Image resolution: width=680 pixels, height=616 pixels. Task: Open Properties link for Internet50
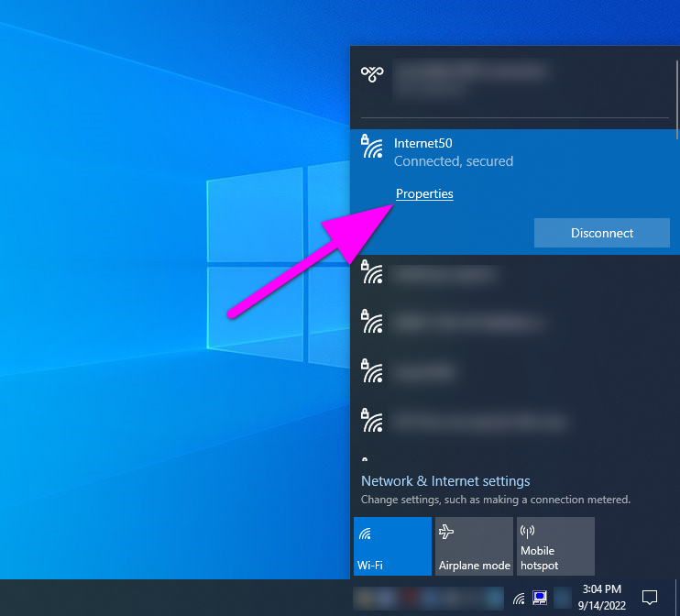point(424,193)
